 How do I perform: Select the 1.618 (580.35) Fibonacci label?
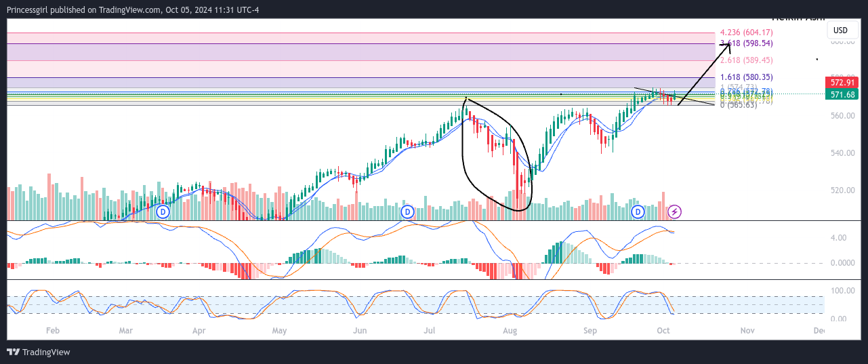746,77
